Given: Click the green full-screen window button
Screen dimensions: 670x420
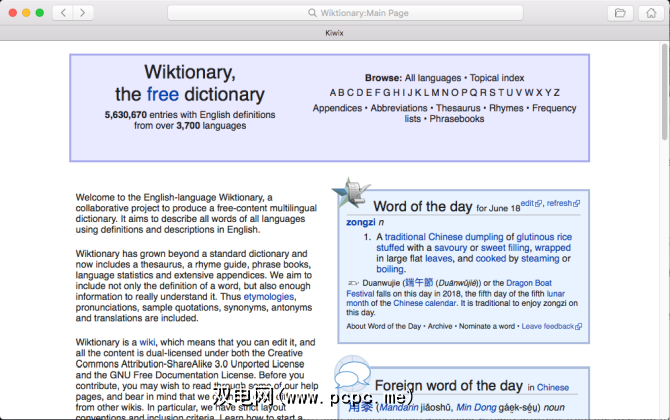Looking at the screenshot, I should (x=39, y=13).
